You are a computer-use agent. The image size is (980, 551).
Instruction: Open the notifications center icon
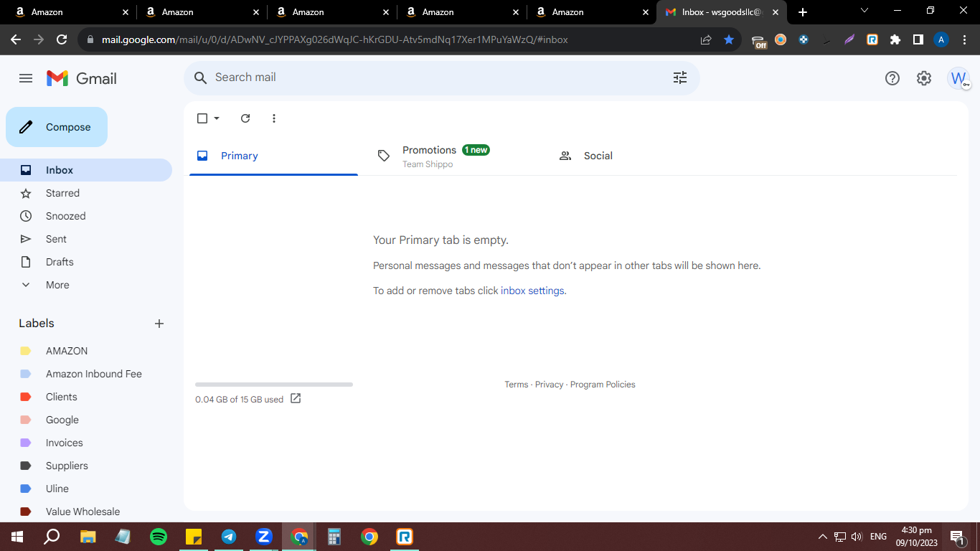(x=956, y=537)
